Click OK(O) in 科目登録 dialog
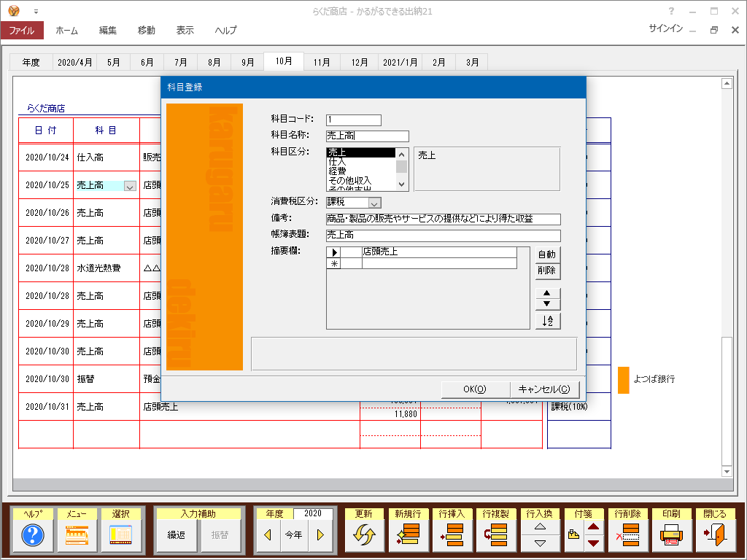747x560 pixels. coord(475,389)
